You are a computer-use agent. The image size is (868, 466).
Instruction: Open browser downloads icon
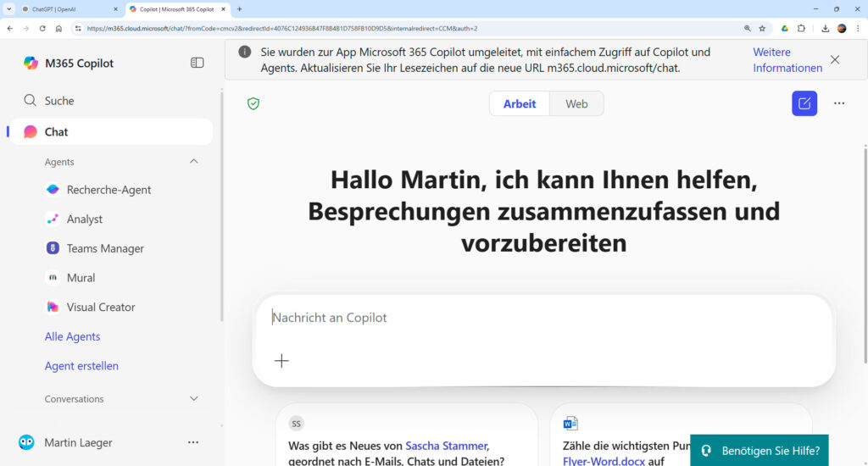point(825,28)
